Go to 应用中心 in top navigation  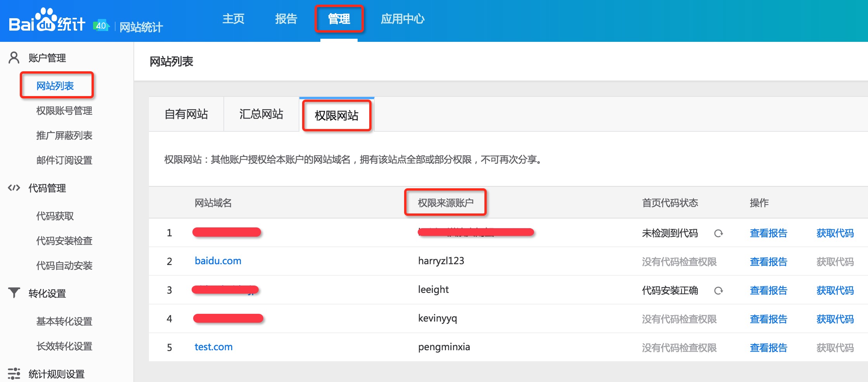coord(402,19)
